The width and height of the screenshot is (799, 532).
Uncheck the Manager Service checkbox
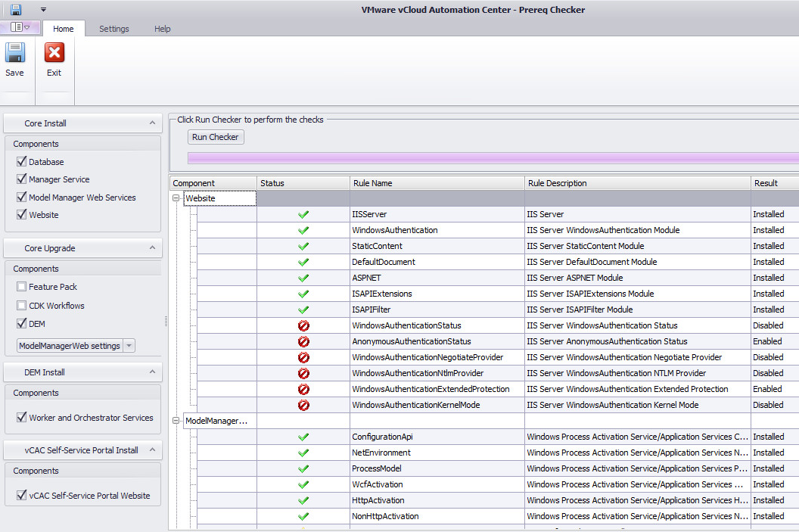click(21, 179)
